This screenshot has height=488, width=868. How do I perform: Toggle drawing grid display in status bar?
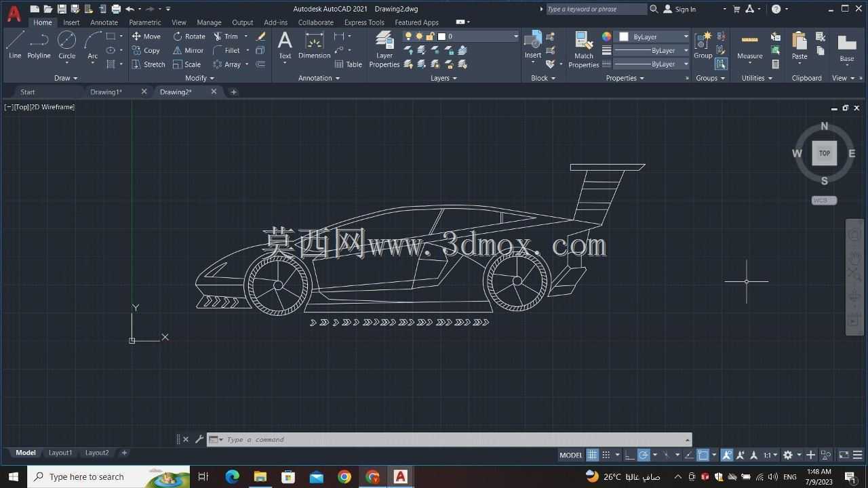pyautogui.click(x=593, y=455)
